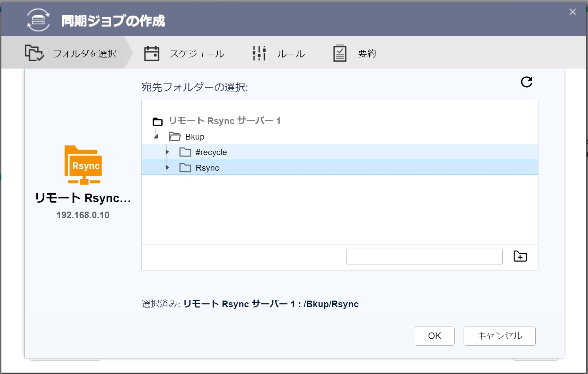Click the schedule calendar icon
The image size is (588, 374).
(x=151, y=54)
